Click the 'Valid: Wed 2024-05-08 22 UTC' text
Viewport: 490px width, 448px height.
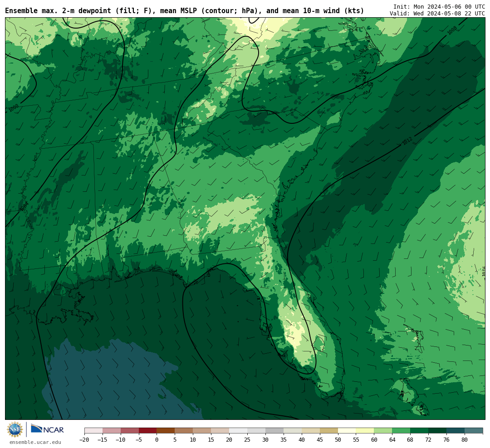(437, 14)
